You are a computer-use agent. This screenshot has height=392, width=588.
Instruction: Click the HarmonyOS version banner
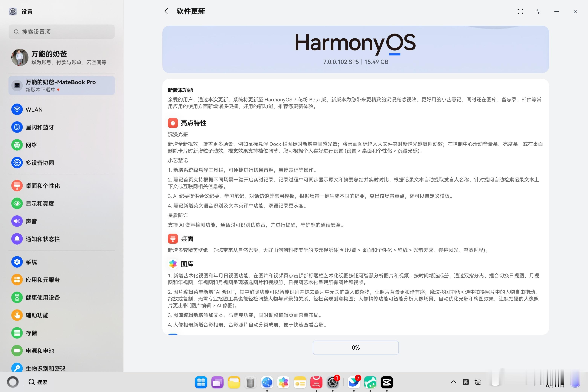[x=355, y=49]
